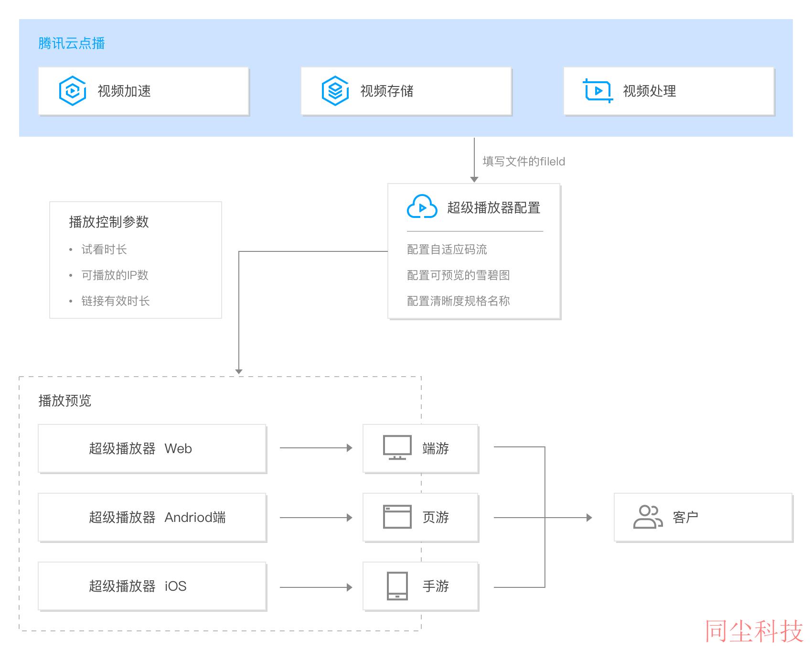The height and width of the screenshot is (650, 812).
Task: Click the 配置清晰度规格名称 line
Action: (x=459, y=301)
